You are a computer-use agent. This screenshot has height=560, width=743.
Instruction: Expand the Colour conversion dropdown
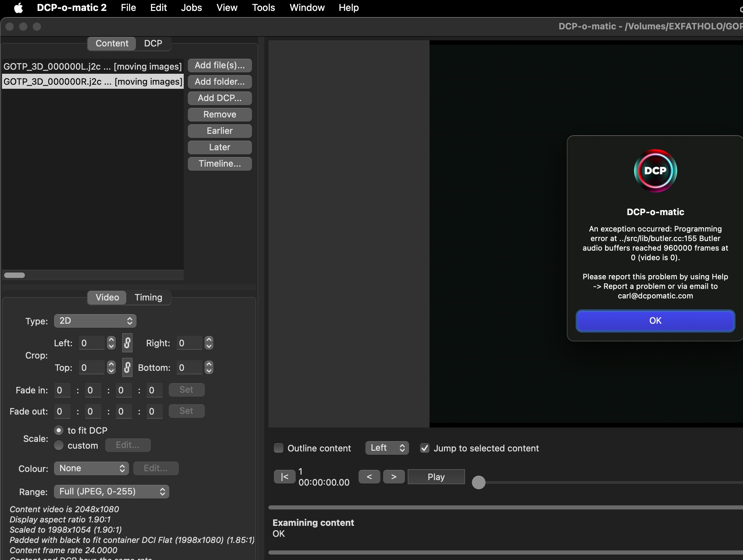[x=91, y=468]
